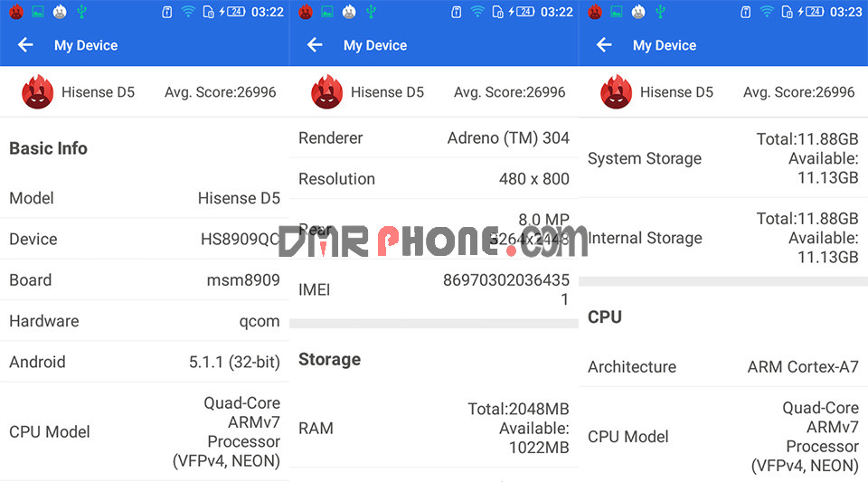The image size is (868, 482).
Task: Select Board row showing msm8909
Action: tap(145, 280)
